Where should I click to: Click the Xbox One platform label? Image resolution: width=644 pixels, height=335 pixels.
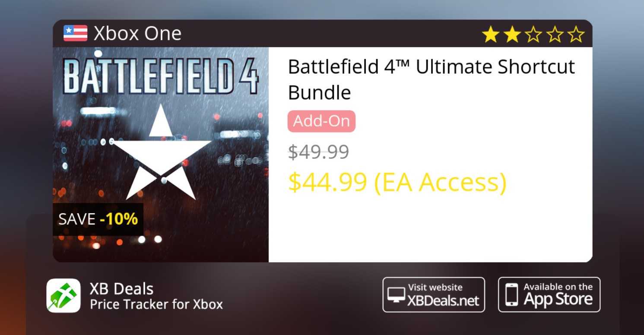tap(137, 34)
